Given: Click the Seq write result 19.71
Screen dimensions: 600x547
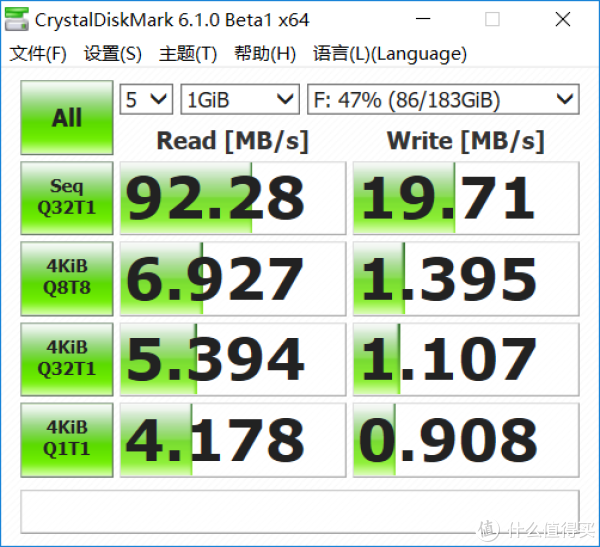Looking at the screenshot, I should (465, 198).
